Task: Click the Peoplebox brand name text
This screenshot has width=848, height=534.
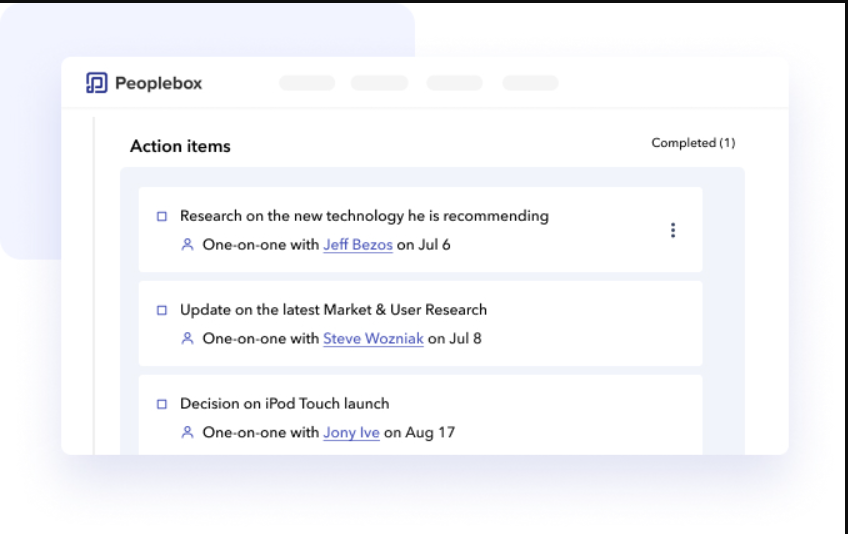Action: coord(158,83)
